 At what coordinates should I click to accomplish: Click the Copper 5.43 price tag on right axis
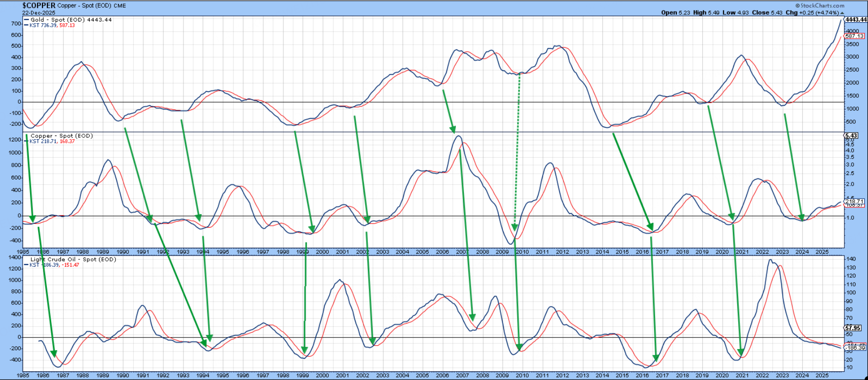(851, 136)
